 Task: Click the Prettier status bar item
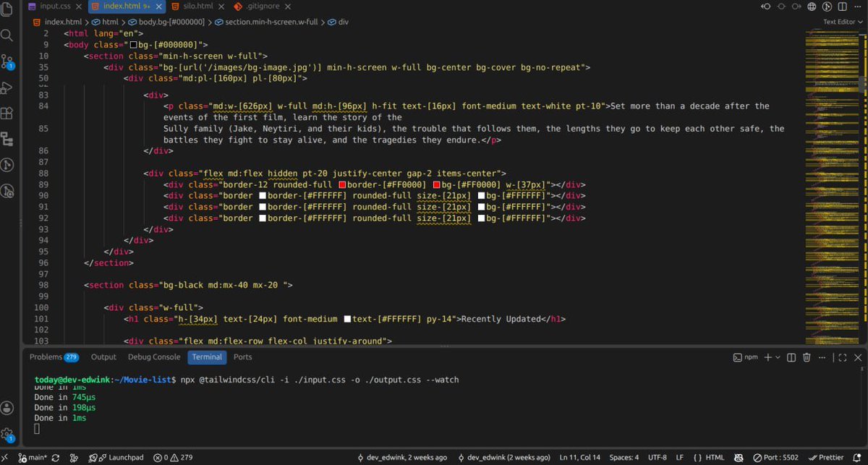tap(827, 458)
